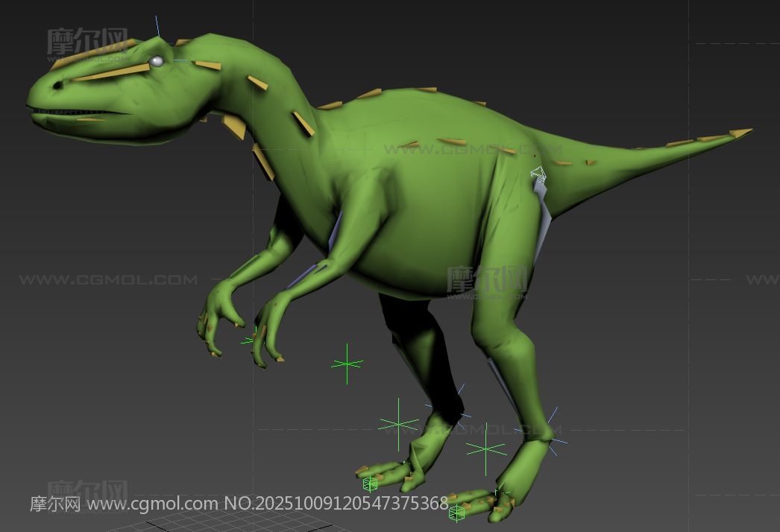Select the green point helper between hands and legs
Image resolution: width=780 pixels, height=532 pixels.
click(x=347, y=364)
